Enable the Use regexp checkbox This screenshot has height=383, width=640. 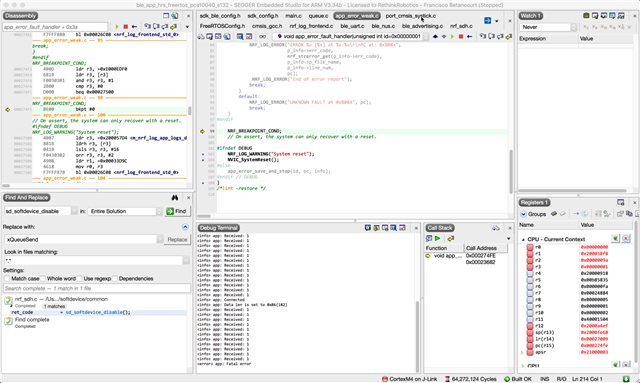79,278
